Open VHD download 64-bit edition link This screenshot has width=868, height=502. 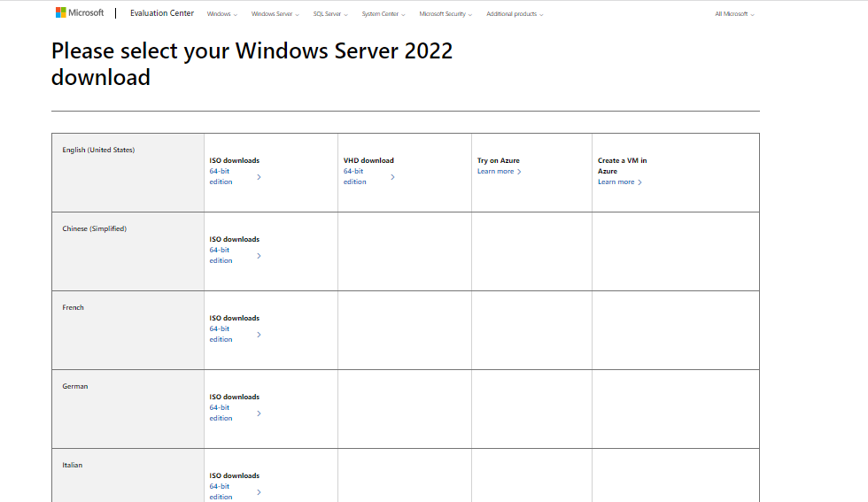tap(355, 176)
